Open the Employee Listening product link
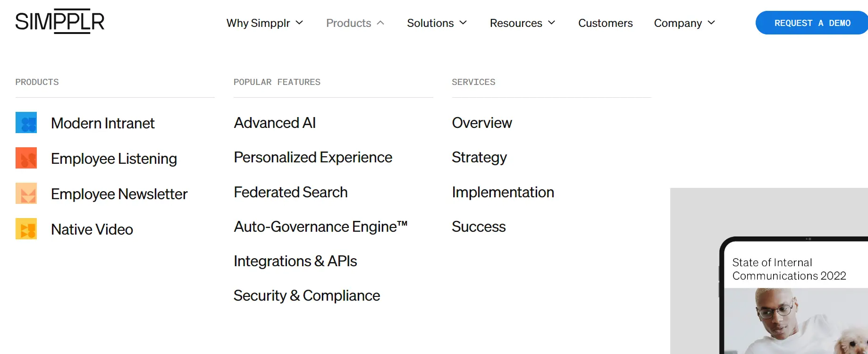 point(114,159)
